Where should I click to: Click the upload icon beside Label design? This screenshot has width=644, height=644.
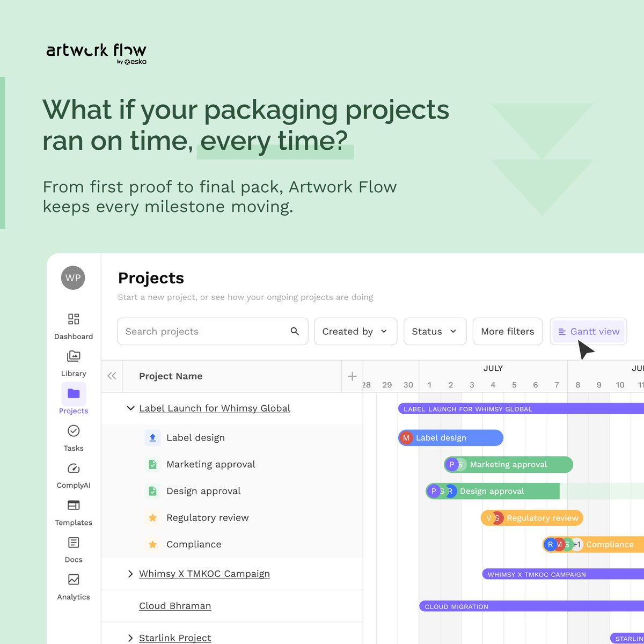pyautogui.click(x=152, y=437)
